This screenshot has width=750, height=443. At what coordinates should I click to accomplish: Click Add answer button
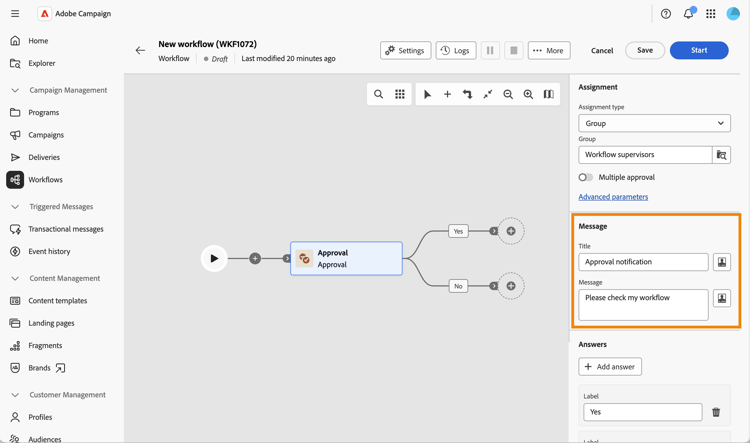click(610, 367)
